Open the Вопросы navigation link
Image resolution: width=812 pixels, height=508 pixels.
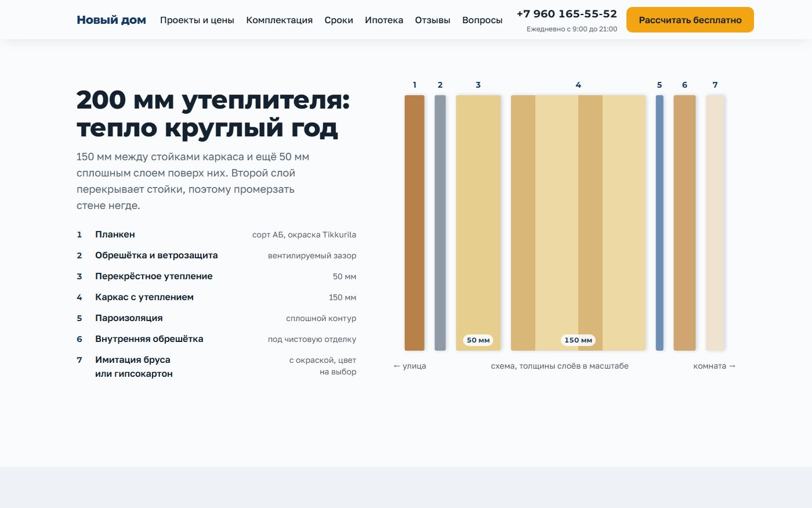[483, 20]
